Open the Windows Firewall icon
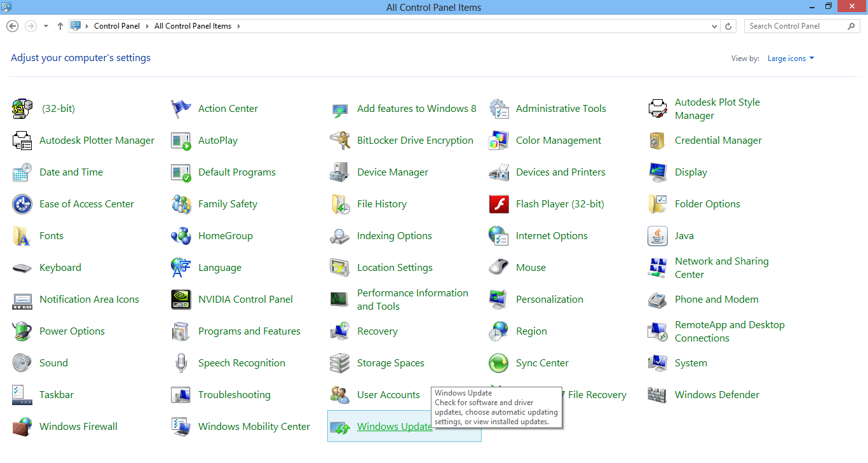Screen dimensions: 868x463 click(22, 427)
